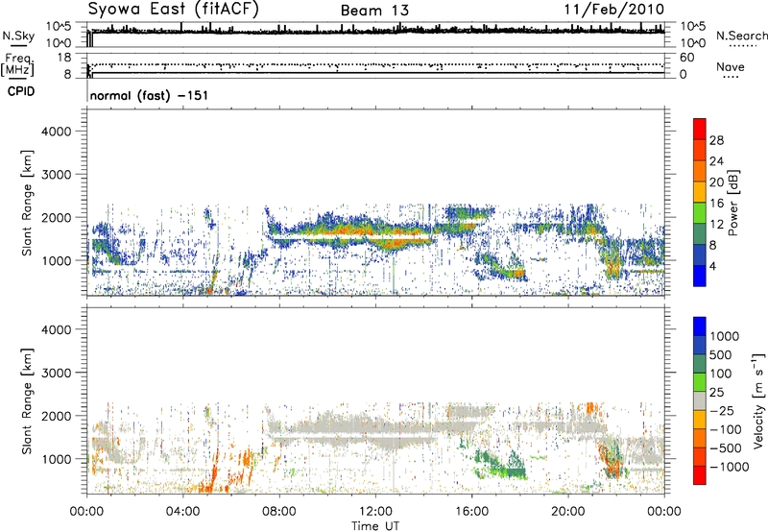
Task: Select the top blue segment of Velocity color bar
Action: point(700,326)
